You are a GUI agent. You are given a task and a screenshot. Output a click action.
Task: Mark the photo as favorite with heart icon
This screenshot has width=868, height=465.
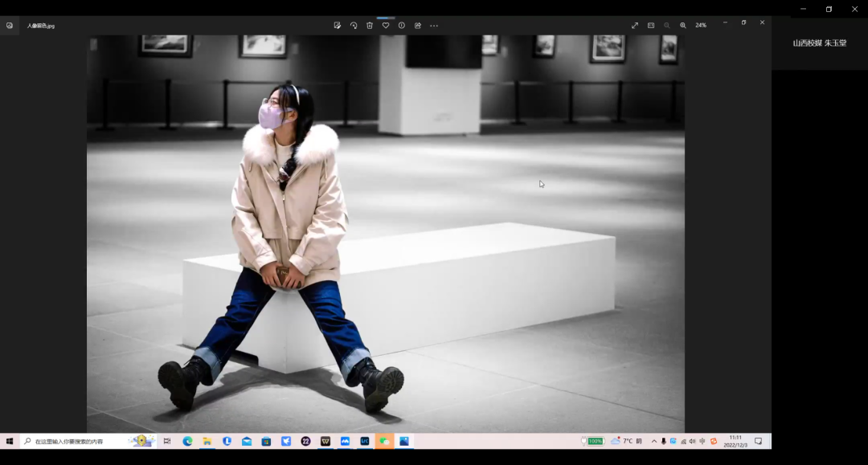coord(386,26)
